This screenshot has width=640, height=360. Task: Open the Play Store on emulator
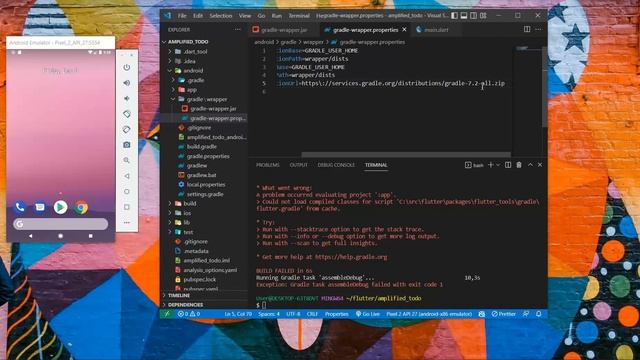tap(60, 207)
